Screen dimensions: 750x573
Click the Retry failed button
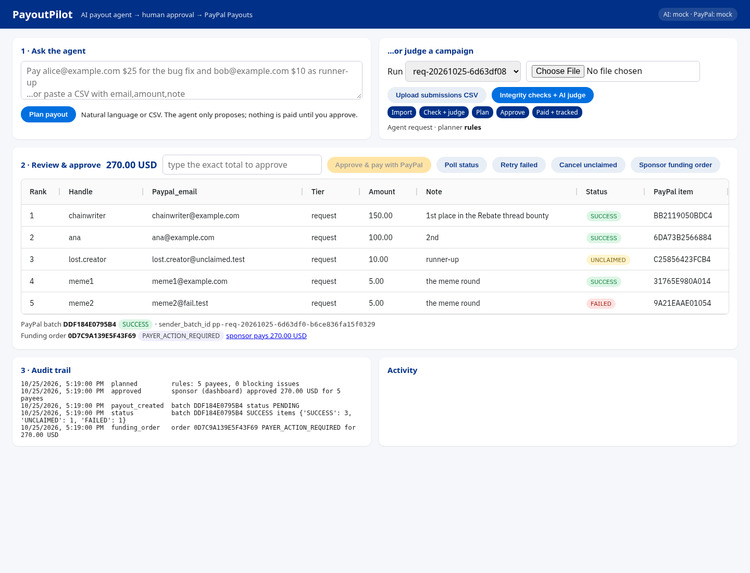tap(519, 165)
